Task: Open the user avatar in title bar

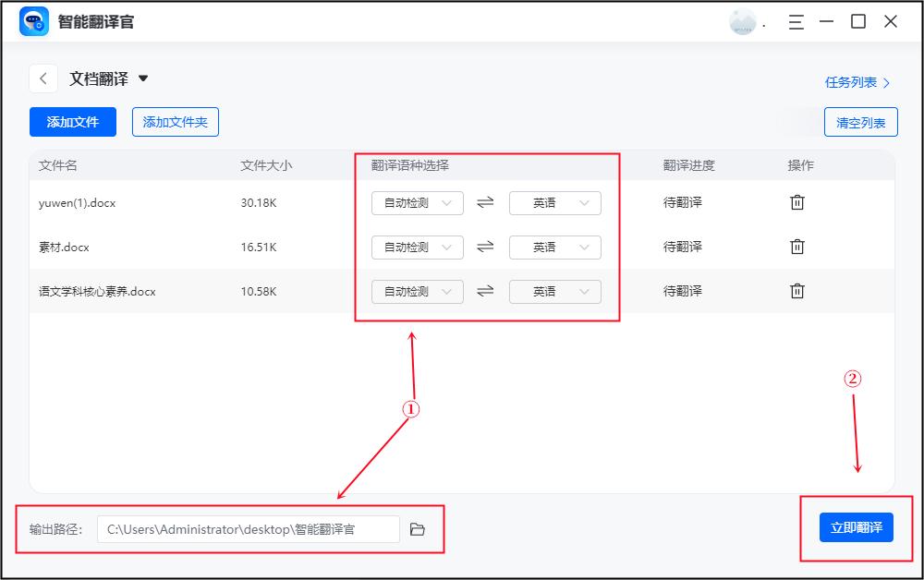Action: click(x=745, y=20)
